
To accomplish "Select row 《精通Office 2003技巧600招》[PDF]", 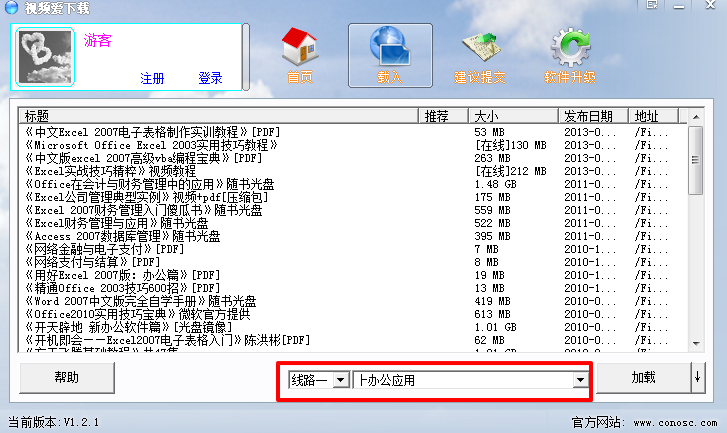I will pyautogui.click(x=352, y=288).
